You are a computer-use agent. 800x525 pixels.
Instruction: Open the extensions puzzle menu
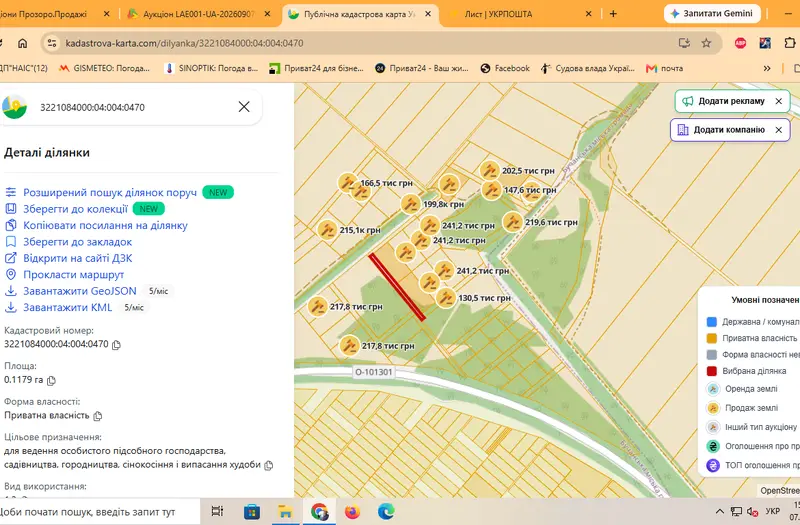[x=789, y=43]
